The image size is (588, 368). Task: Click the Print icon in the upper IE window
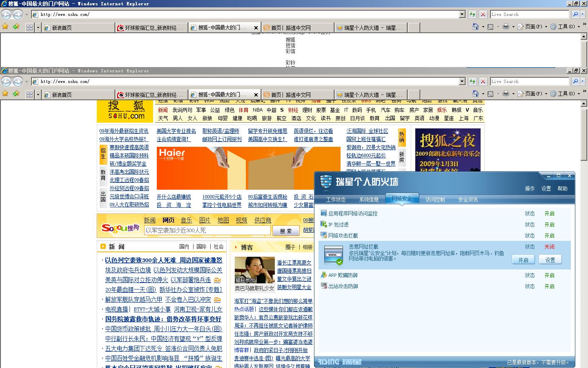(x=506, y=27)
